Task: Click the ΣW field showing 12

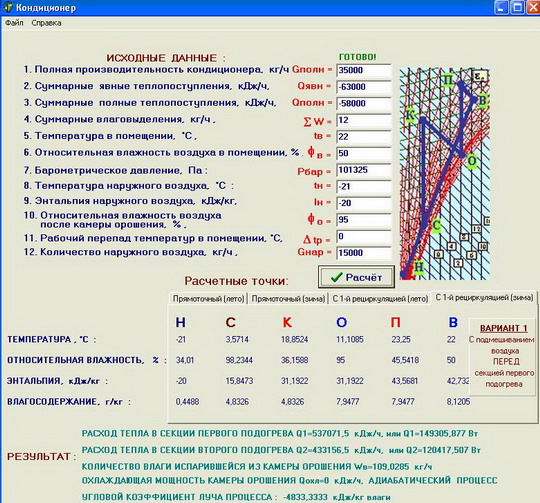Action: coord(364,120)
